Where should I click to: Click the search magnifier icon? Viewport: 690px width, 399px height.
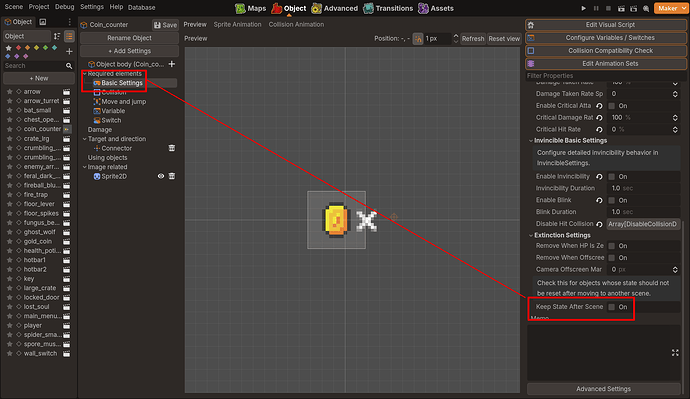click(x=69, y=66)
